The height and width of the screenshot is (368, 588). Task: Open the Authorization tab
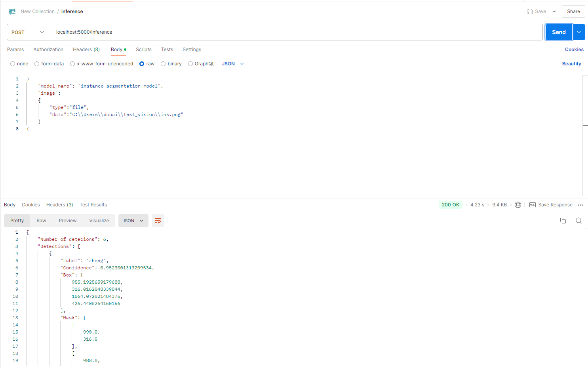click(x=48, y=50)
